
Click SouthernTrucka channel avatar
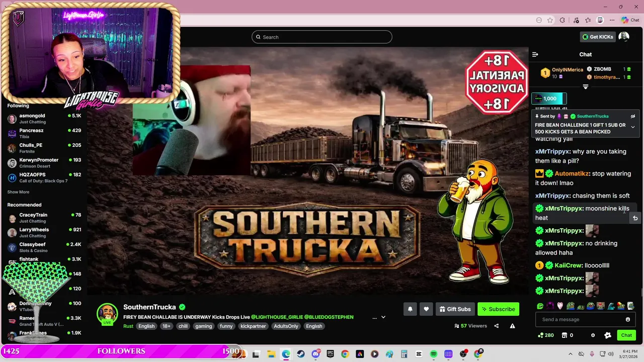point(107,313)
